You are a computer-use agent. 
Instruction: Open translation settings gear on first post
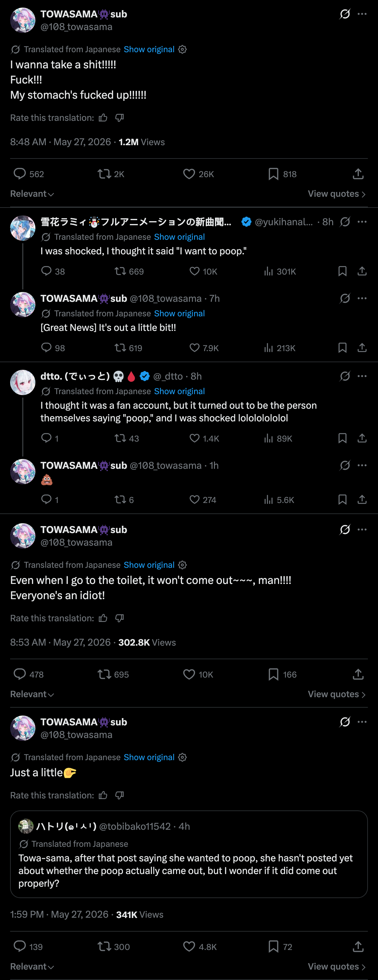click(x=183, y=49)
